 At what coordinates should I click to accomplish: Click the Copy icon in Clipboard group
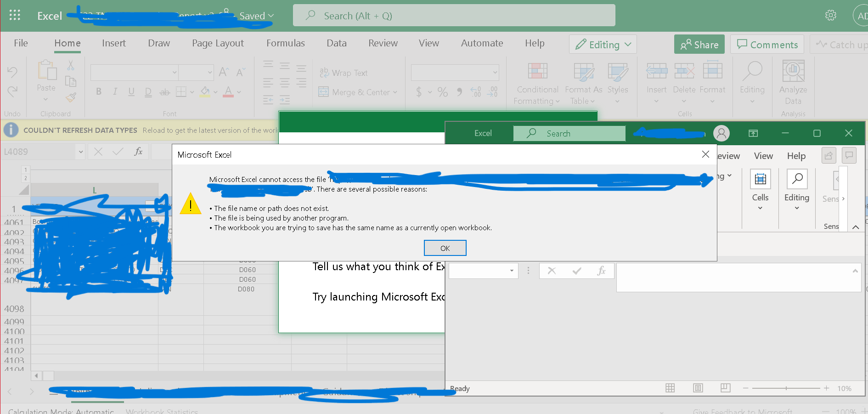[x=71, y=81]
